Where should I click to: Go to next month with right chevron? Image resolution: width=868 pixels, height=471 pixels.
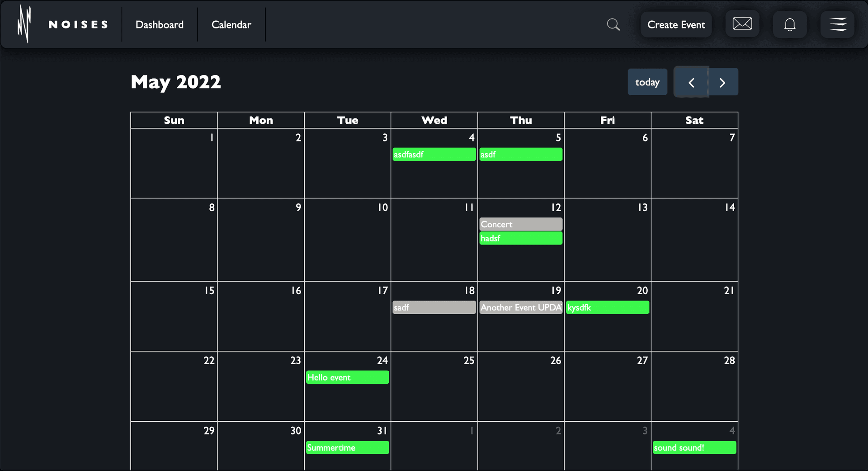722,82
